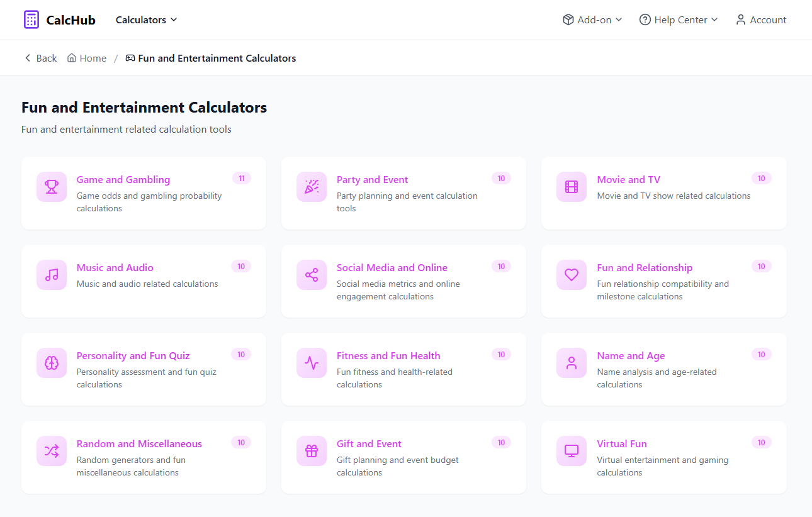Click the text 'Movie and TV show related calculations'
The height and width of the screenshot is (517, 812).
tap(674, 196)
